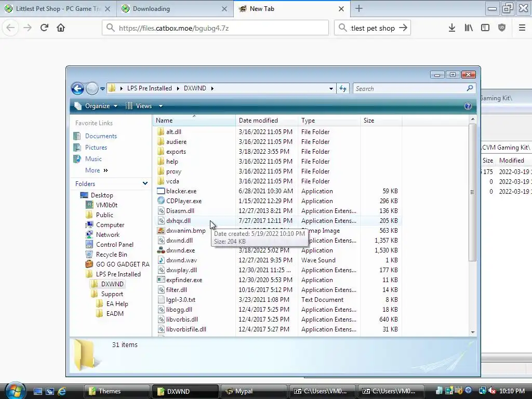Collapse the Folders pane chevron

(x=145, y=183)
